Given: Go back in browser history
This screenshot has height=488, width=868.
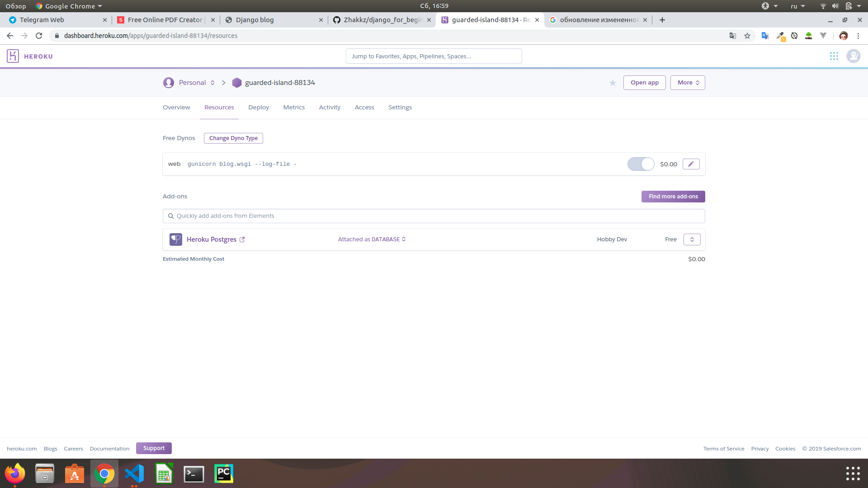Looking at the screenshot, I should (x=10, y=36).
